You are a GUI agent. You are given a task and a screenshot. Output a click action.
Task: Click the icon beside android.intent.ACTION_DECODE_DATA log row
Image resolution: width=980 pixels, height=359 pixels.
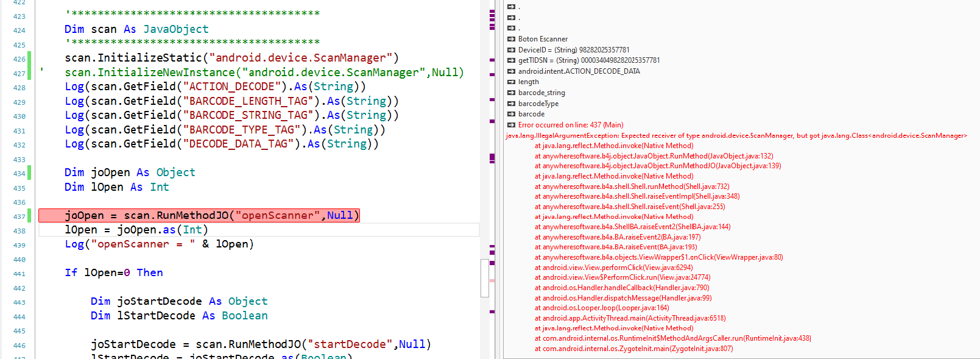click(x=511, y=71)
